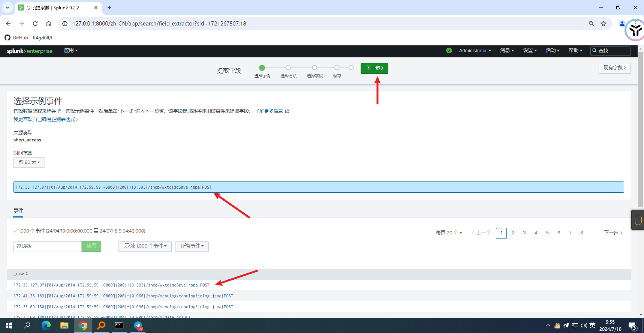The height and width of the screenshot is (333, 644).
Task: Expand the 前 90 天 time range dropdown
Action: (x=29, y=162)
